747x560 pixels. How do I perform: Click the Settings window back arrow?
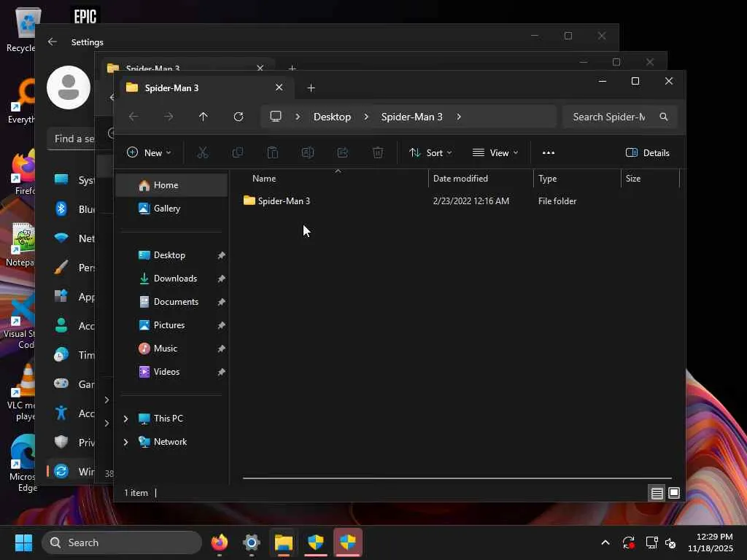[x=53, y=42]
